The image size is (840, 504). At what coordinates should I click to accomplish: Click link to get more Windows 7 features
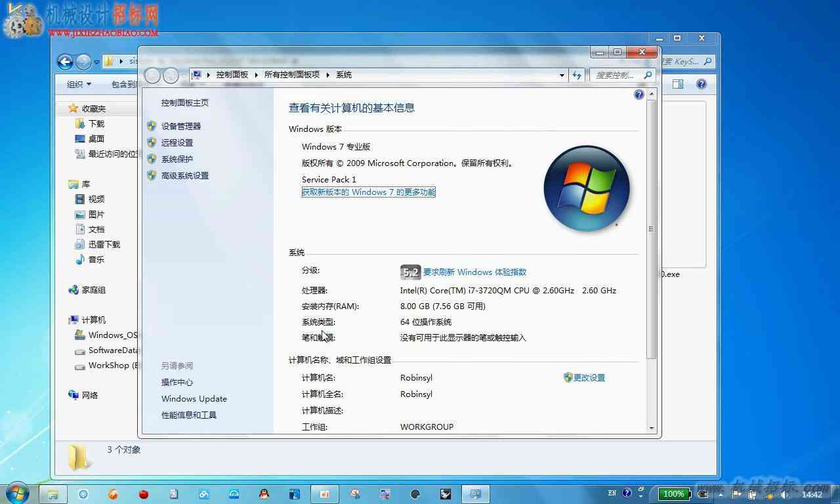tap(368, 192)
